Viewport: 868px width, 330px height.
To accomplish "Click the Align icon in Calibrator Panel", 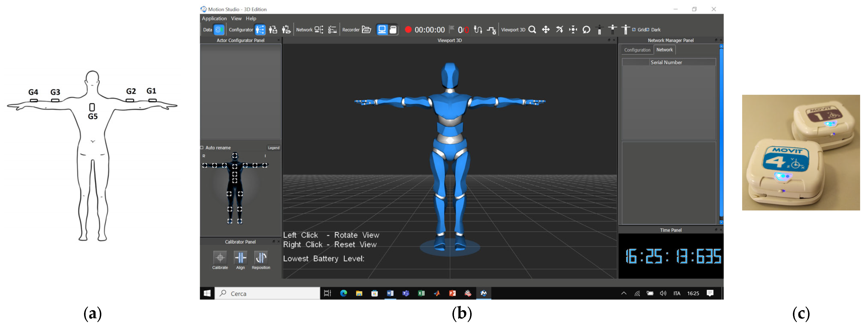I will point(241,258).
